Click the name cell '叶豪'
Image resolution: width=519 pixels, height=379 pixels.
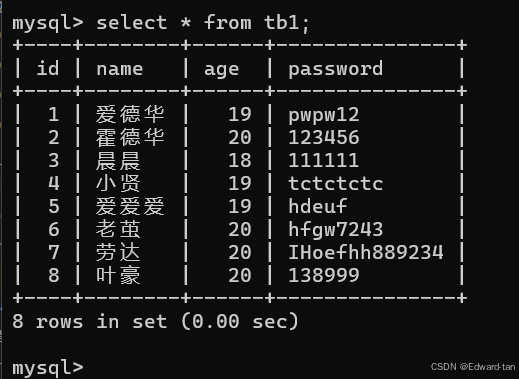tap(118, 275)
